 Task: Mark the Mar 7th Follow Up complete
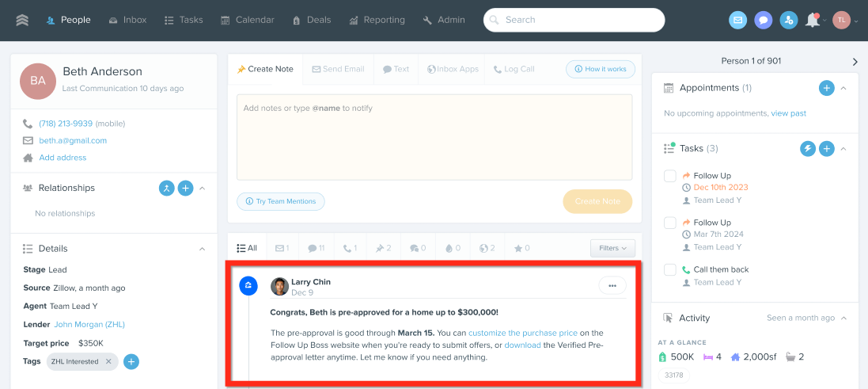point(670,223)
